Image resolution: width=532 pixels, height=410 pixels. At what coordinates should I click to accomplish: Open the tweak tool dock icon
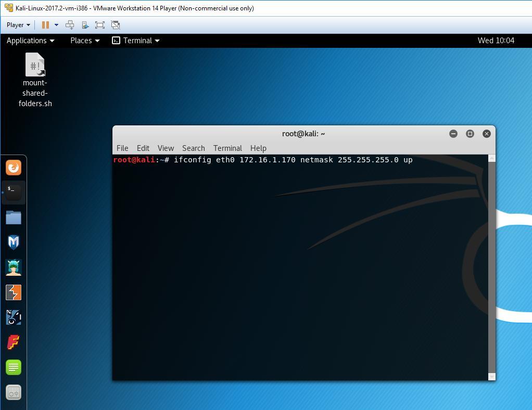[14, 392]
